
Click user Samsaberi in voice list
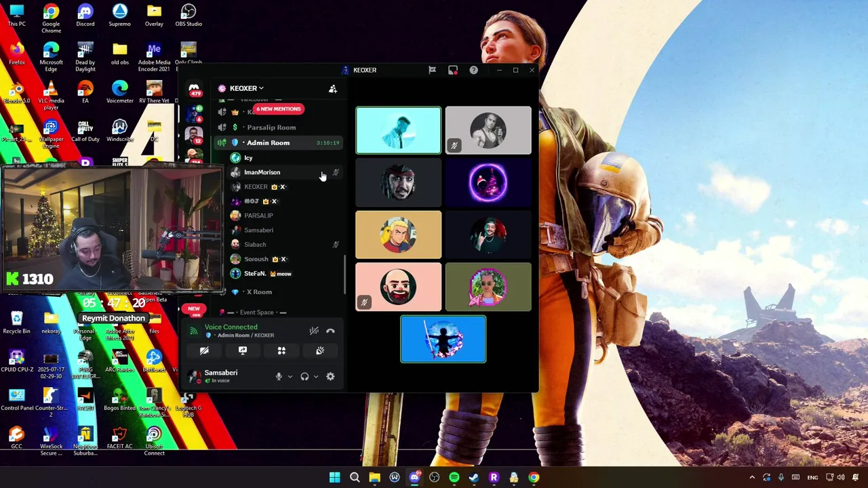285,230
